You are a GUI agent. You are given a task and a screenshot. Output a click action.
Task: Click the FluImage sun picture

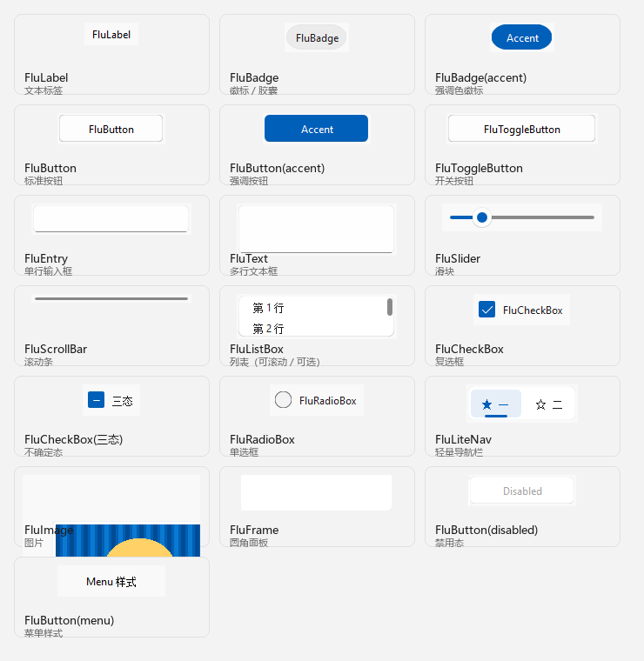coord(128,540)
